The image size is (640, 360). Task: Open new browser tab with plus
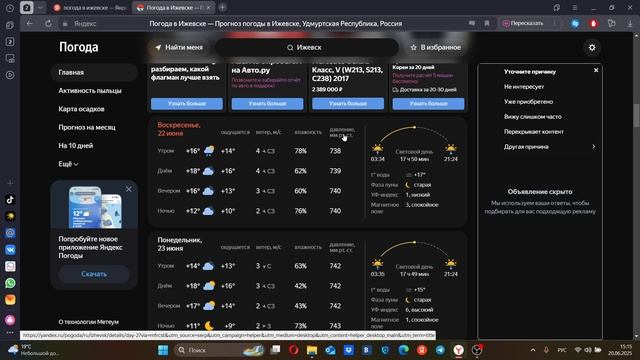pos(222,7)
